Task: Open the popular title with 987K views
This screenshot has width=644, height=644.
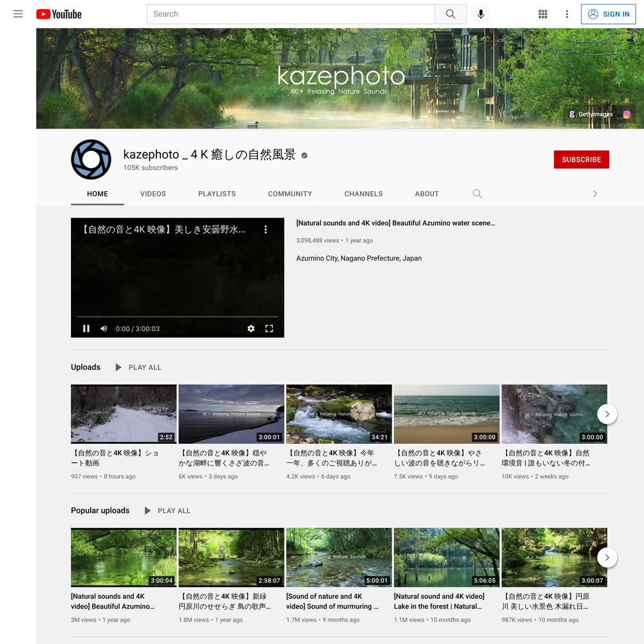Action: [x=545, y=601]
